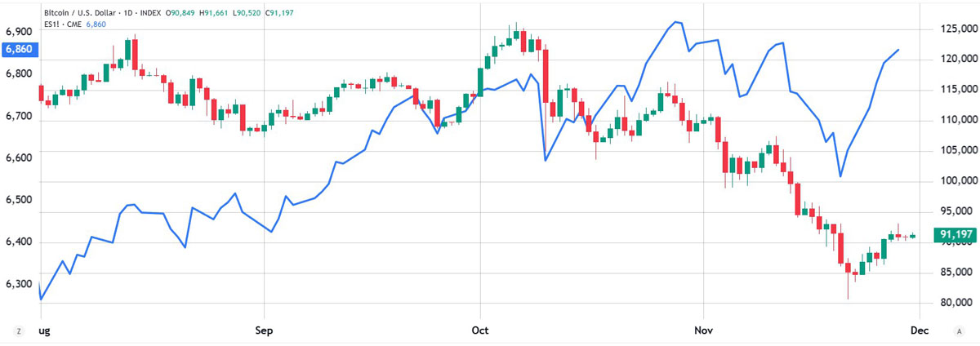Click the Dec label on time axis
The width and height of the screenshot is (980, 346).
coord(920,330)
